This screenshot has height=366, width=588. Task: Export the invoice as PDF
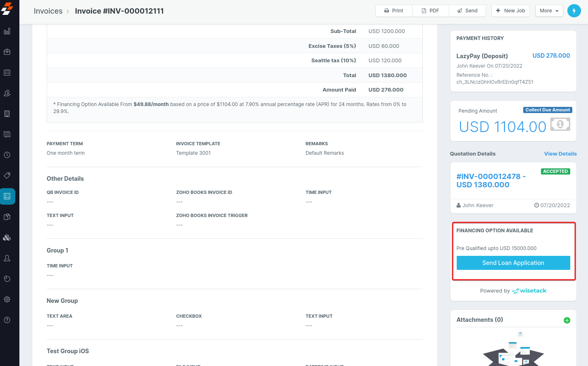coord(430,11)
